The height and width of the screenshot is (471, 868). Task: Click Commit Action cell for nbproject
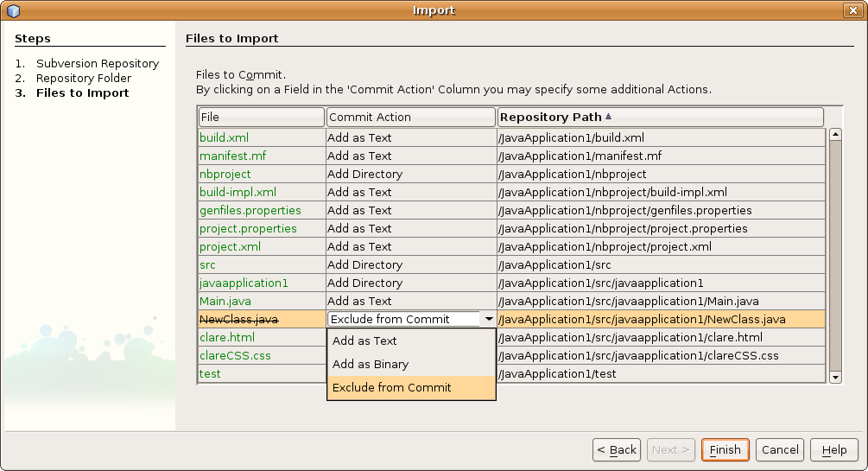click(410, 175)
